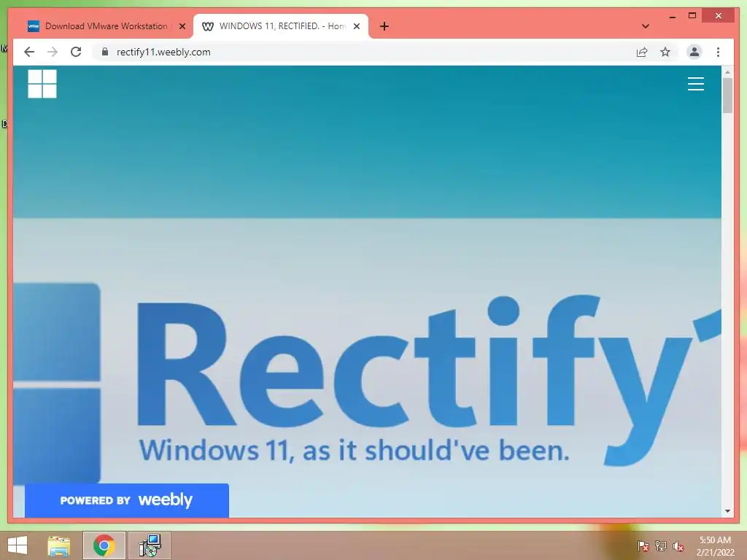The height and width of the screenshot is (560, 747).
Task: Click the white Windows logo on site
Action: (x=42, y=84)
